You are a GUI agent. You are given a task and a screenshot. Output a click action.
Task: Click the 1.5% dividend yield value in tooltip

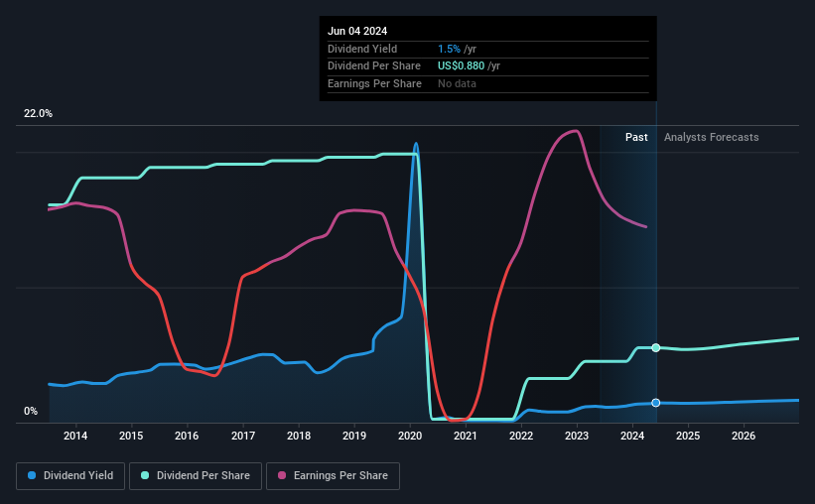449,49
